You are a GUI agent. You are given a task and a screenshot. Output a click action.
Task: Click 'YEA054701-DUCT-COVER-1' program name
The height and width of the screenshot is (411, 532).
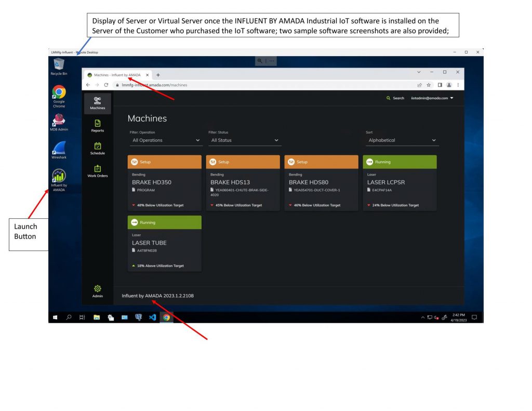[x=317, y=190]
